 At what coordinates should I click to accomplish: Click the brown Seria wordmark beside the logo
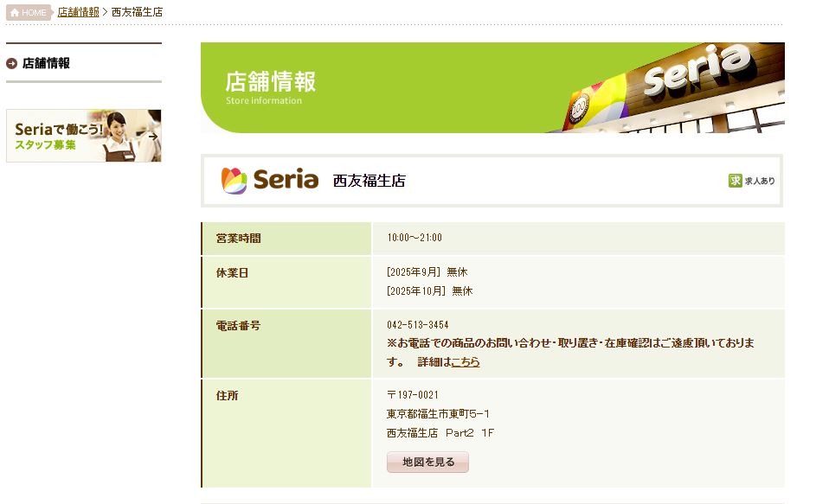pos(286,181)
